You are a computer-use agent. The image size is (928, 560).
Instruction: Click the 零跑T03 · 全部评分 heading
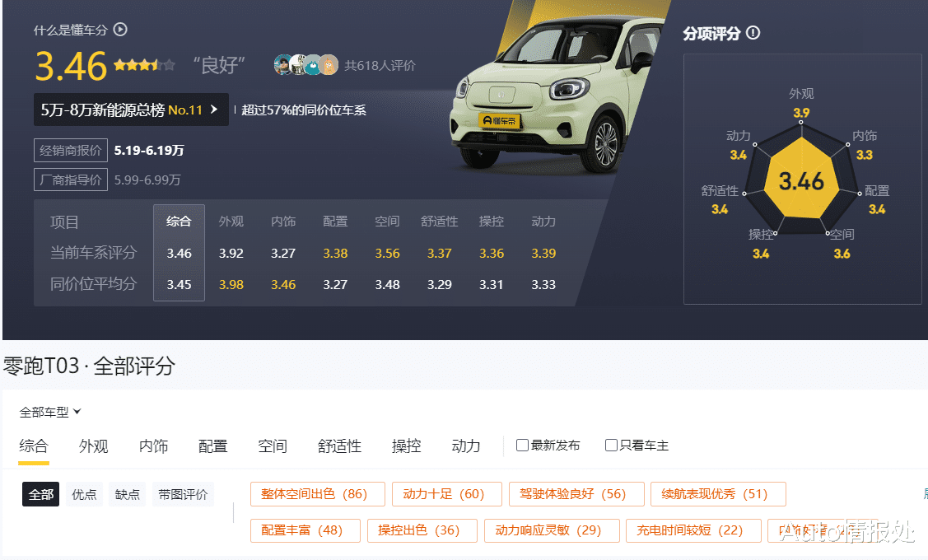click(x=90, y=366)
